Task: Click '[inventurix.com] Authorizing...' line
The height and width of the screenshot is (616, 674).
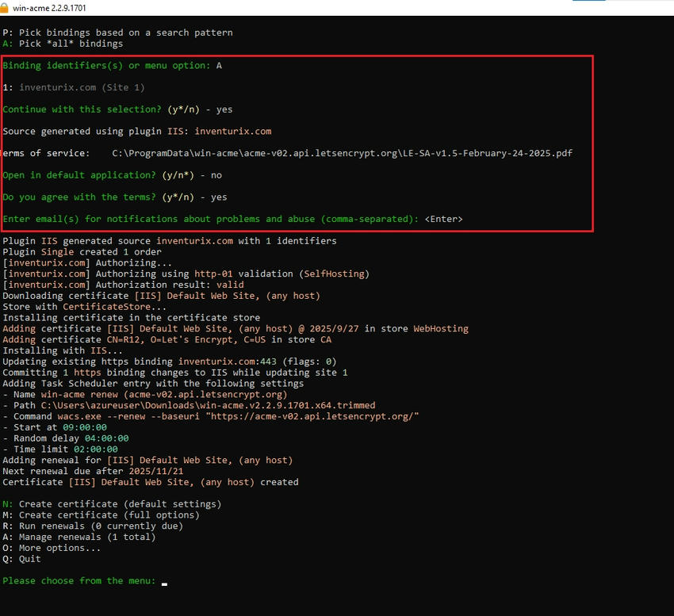Action: [87, 263]
